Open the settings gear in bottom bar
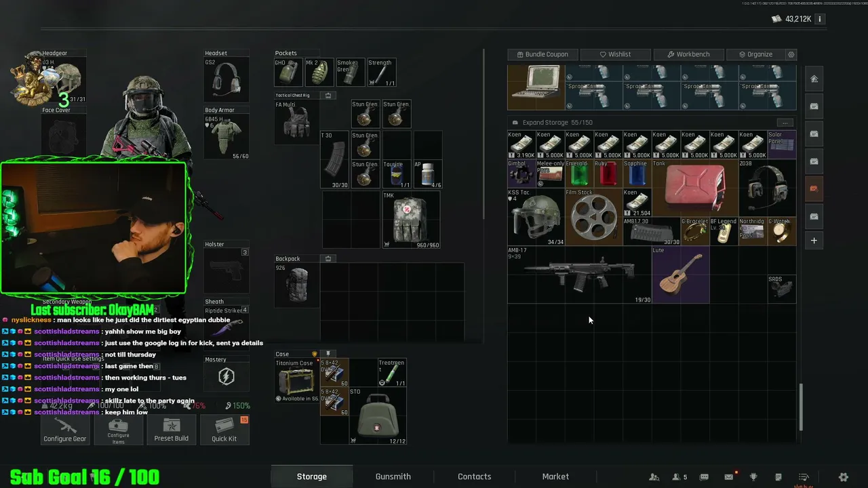The width and height of the screenshot is (868, 488). coord(844,477)
